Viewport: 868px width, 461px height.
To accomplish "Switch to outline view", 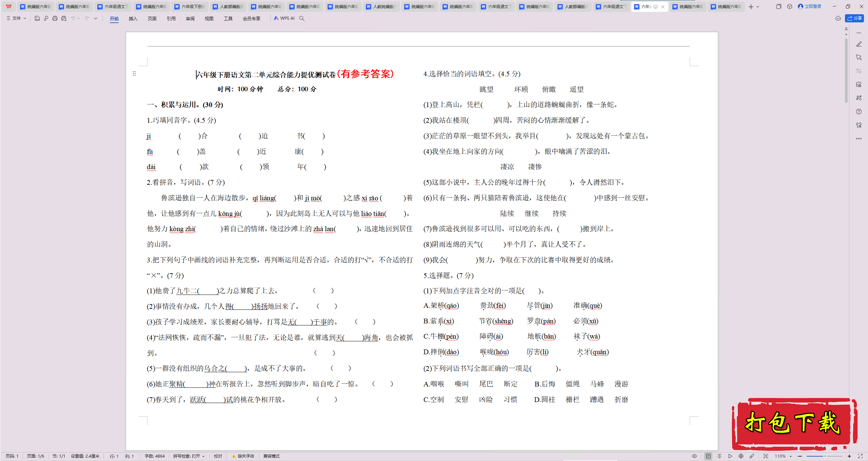I will tap(719, 456).
